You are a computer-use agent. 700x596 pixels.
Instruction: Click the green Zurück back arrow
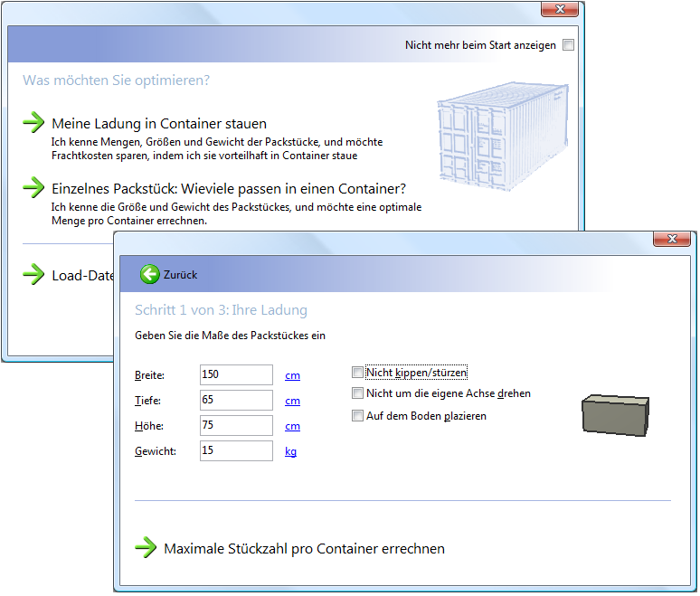pos(150,274)
